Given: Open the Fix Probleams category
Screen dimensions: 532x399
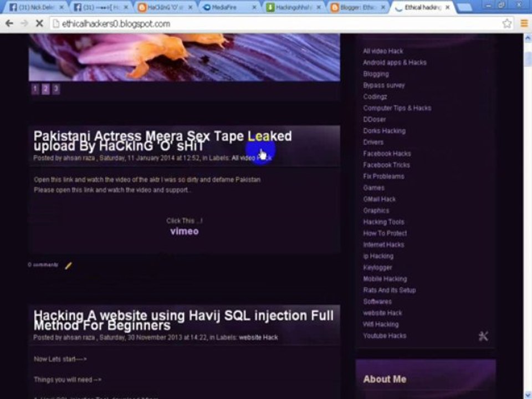Looking at the screenshot, I should click(x=383, y=176).
